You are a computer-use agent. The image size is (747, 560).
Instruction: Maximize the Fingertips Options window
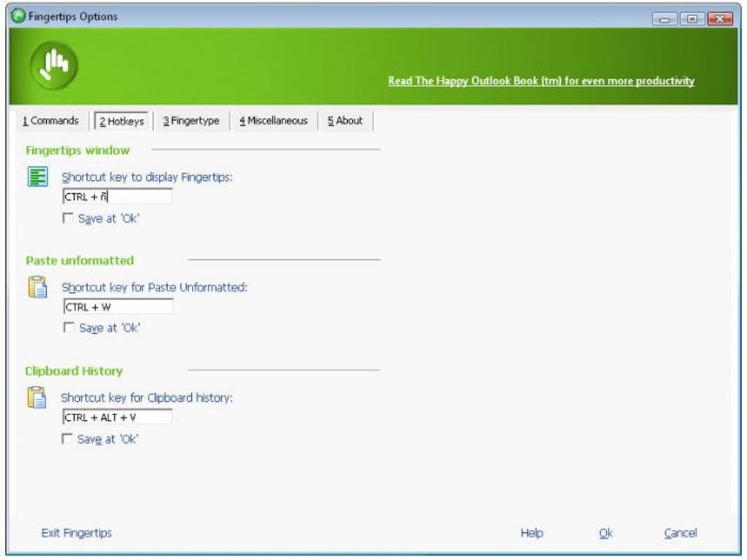pos(693,19)
